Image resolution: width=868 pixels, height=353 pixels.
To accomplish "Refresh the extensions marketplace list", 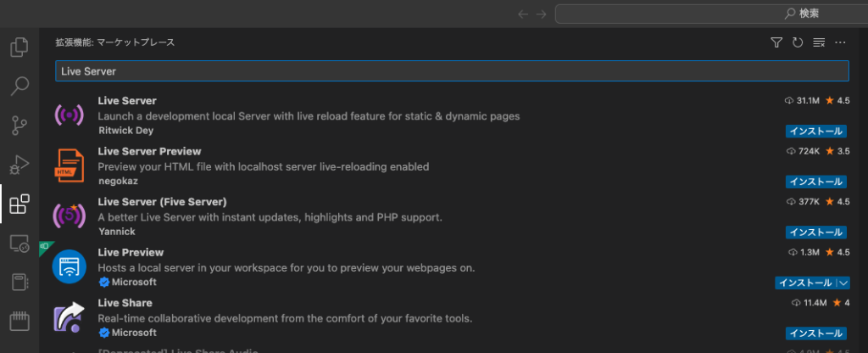I will tap(797, 42).
